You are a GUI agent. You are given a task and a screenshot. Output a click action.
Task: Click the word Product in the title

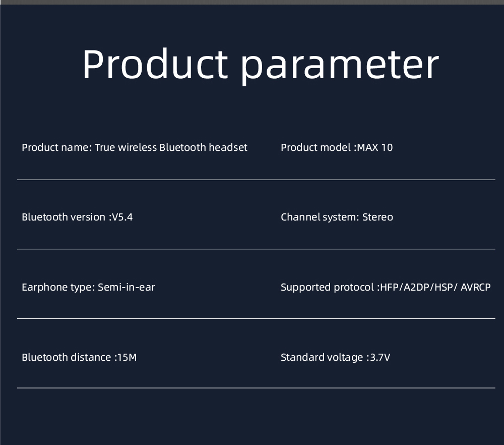point(155,64)
